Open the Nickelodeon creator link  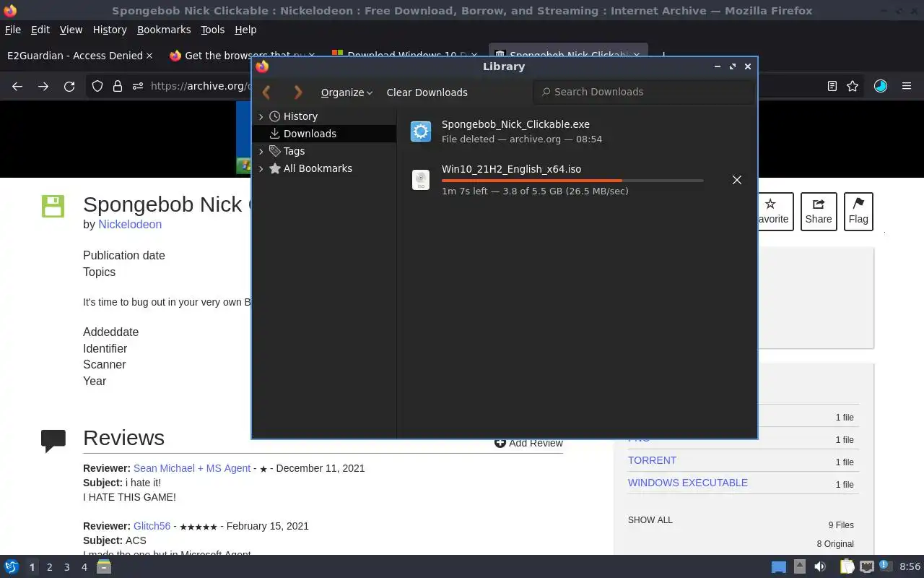(x=130, y=224)
